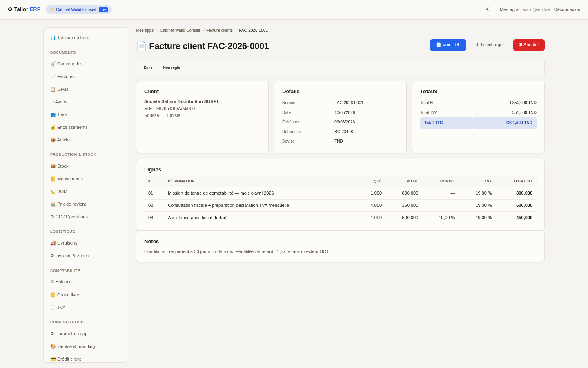Open Commandes in the sidebar

coord(86,64)
